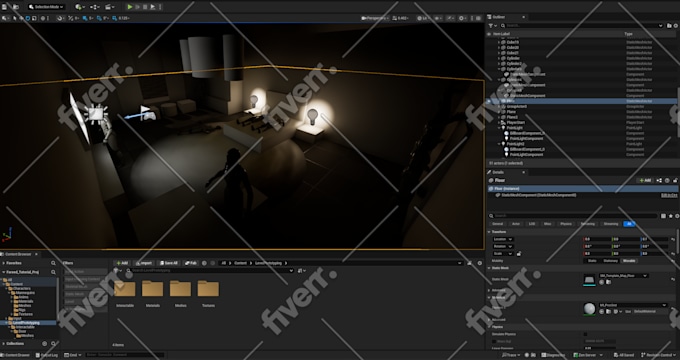Select the LOD filter in Details

[532, 224]
